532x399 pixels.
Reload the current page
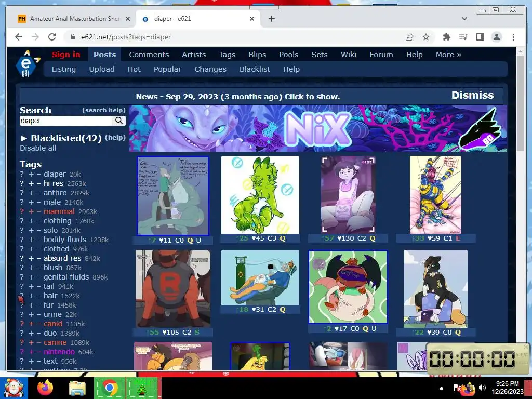coord(52,37)
